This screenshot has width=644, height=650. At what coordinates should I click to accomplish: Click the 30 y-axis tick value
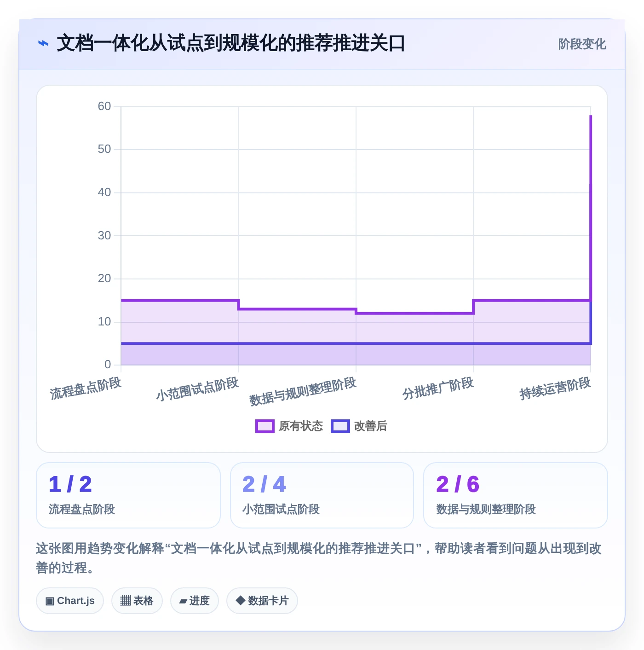(x=104, y=236)
